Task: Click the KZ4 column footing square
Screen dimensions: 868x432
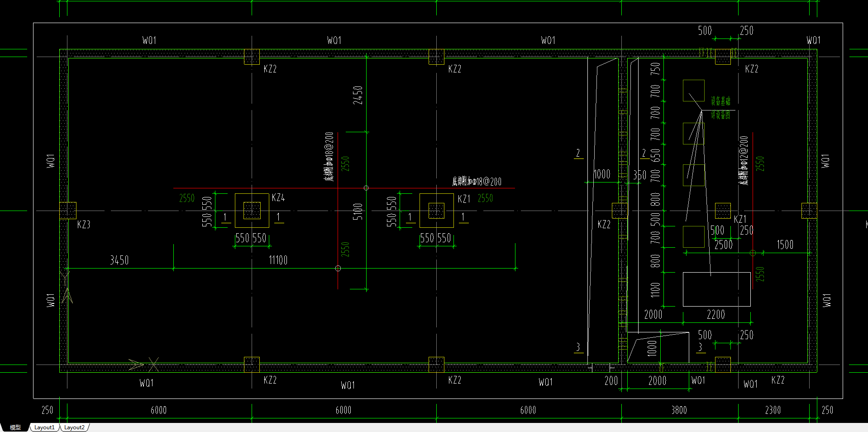Action: coord(252,211)
